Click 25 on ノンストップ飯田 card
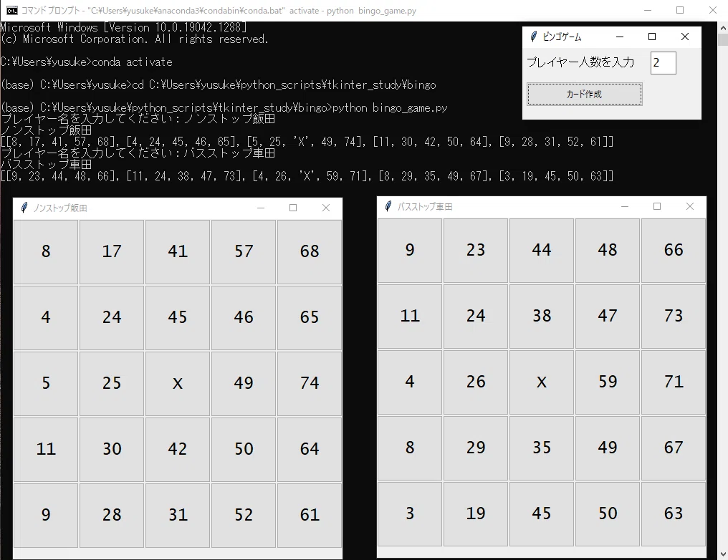This screenshot has width=728, height=560. pos(112,383)
